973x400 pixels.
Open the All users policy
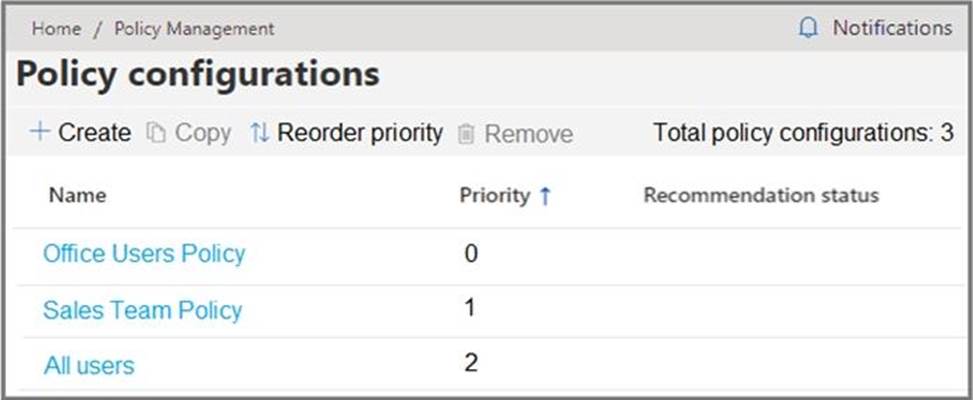tap(89, 366)
